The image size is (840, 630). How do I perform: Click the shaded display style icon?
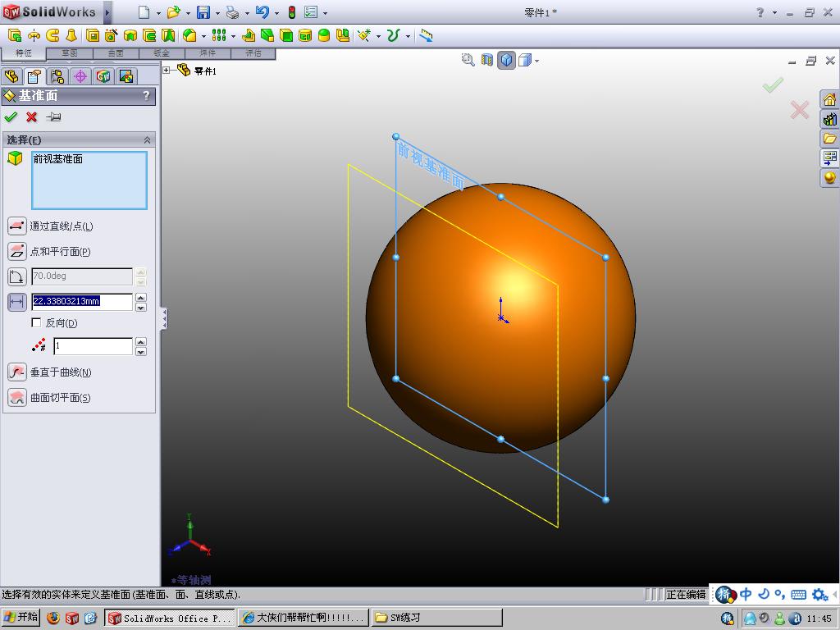pos(506,60)
